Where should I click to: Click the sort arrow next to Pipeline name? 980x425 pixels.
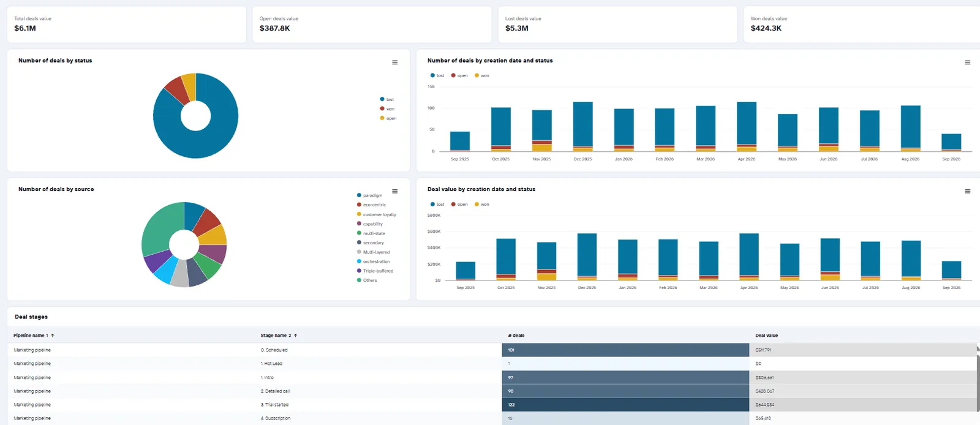53,336
